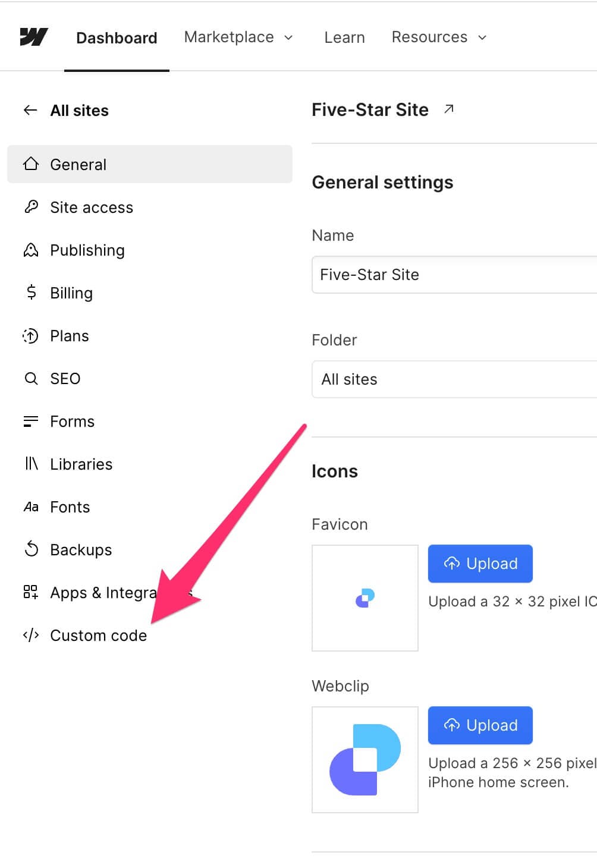This screenshot has height=868, width=597.
Task: Click the Site access key icon
Action: [31, 207]
